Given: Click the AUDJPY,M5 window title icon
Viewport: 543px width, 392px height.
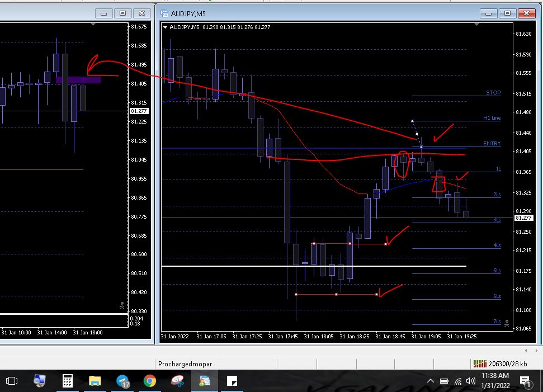Looking at the screenshot, I should 164,13.
